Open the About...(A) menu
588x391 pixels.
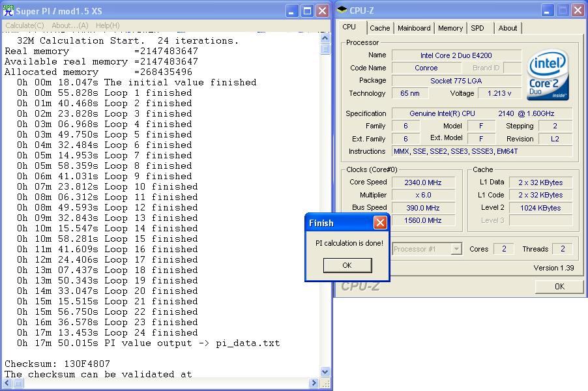click(70, 25)
